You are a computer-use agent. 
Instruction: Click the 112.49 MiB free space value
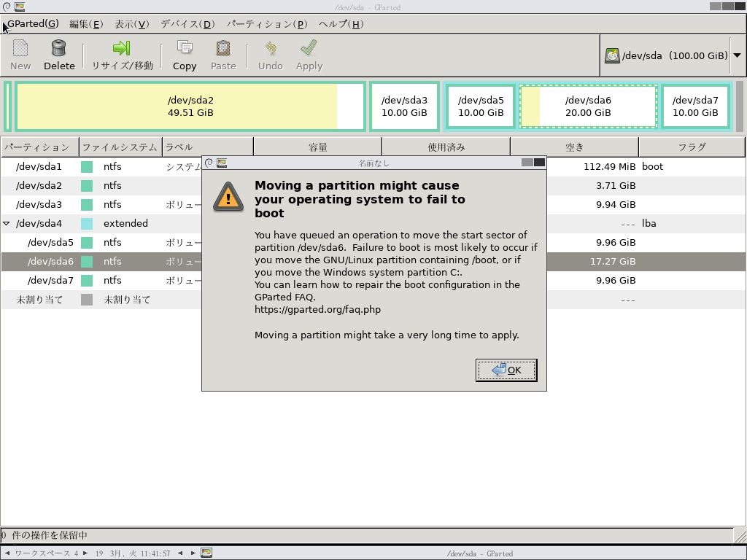click(x=609, y=167)
